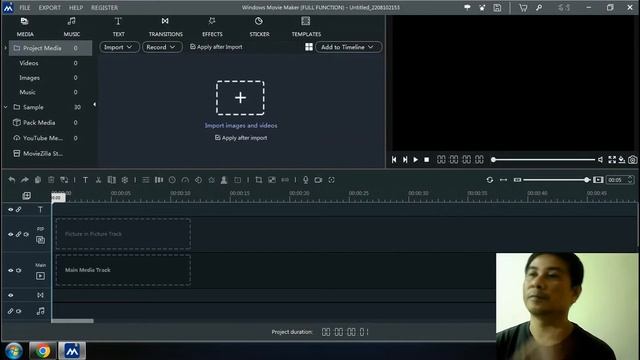Image resolution: width=640 pixels, height=360 pixels.
Task: Stop the preview playback
Action: tap(427, 160)
